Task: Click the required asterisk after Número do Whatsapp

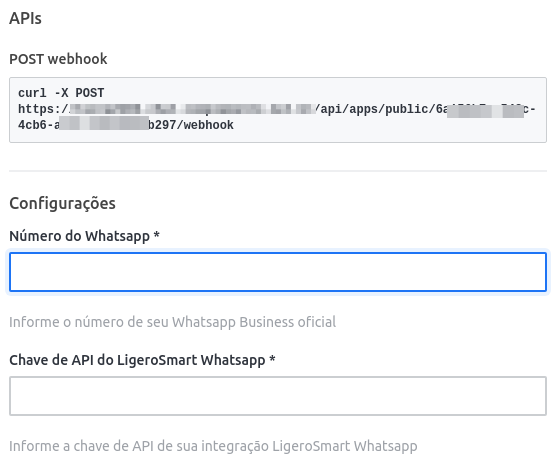Action: [x=156, y=234]
